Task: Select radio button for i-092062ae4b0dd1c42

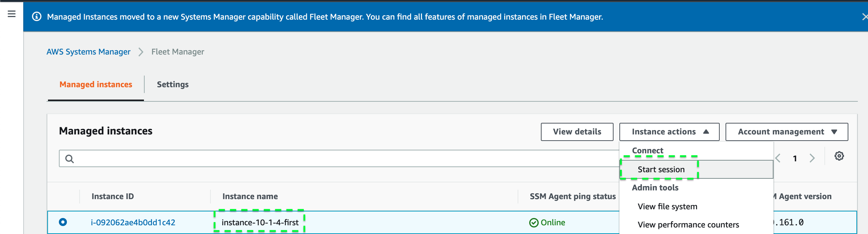Action: click(63, 222)
